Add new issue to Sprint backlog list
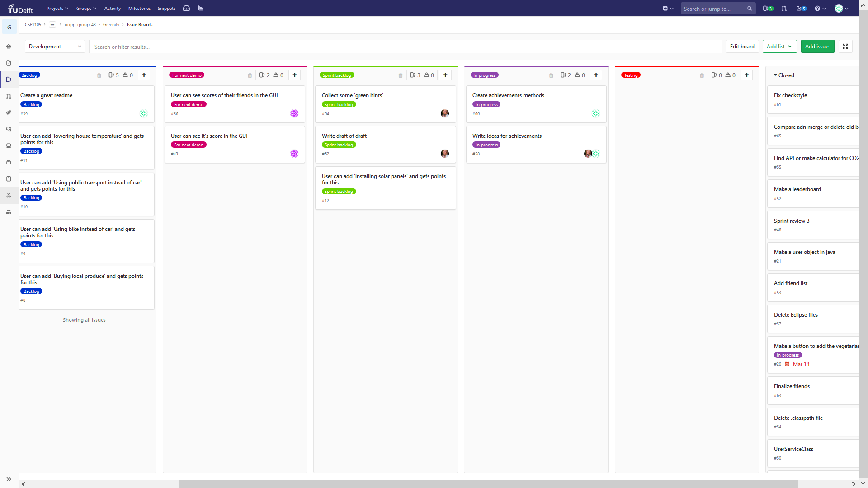 (445, 75)
